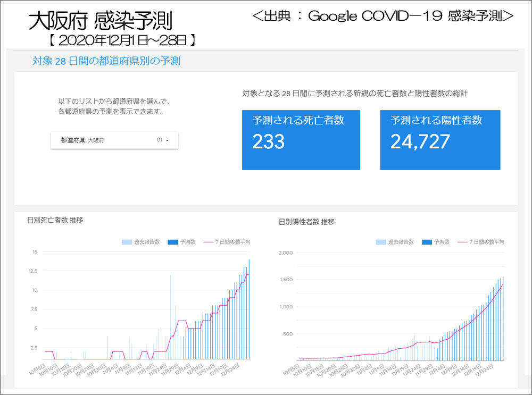This screenshot has height=395, width=532.
Task: Click the 12月24日 date label on positive-cases chart
Action: click(484, 371)
